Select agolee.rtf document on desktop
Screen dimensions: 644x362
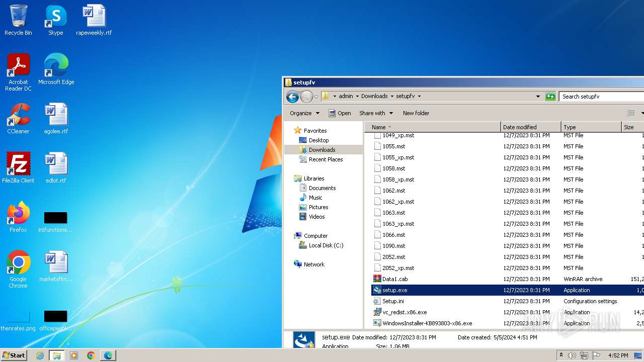coord(56,119)
